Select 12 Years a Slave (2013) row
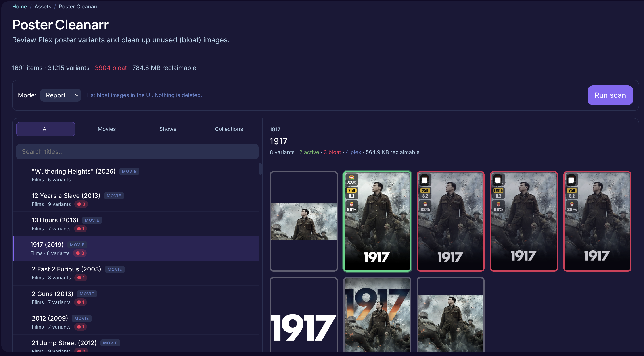644x356 pixels. [x=136, y=199]
